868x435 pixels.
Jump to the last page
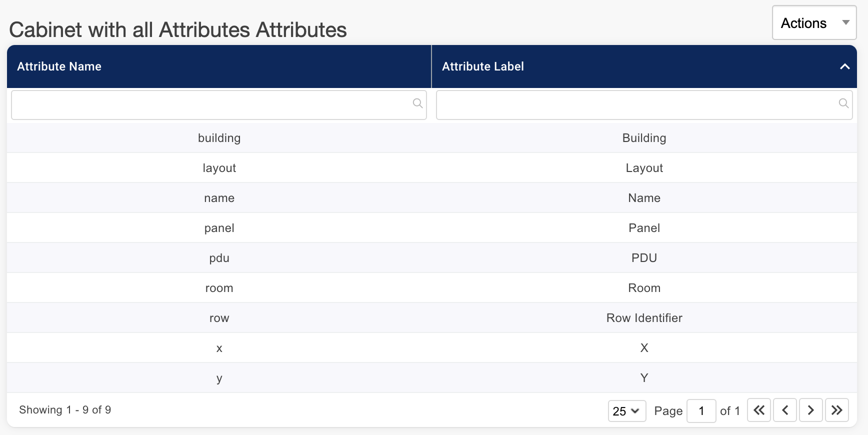click(837, 410)
